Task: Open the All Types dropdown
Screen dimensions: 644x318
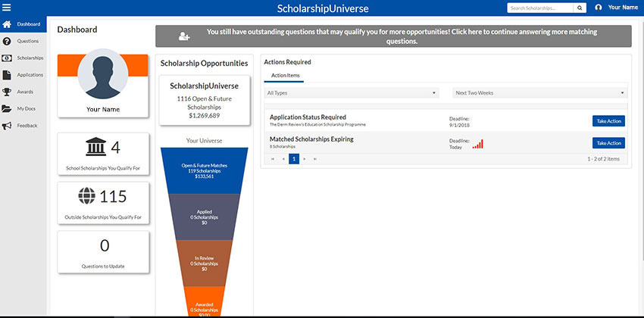Action: (352, 93)
